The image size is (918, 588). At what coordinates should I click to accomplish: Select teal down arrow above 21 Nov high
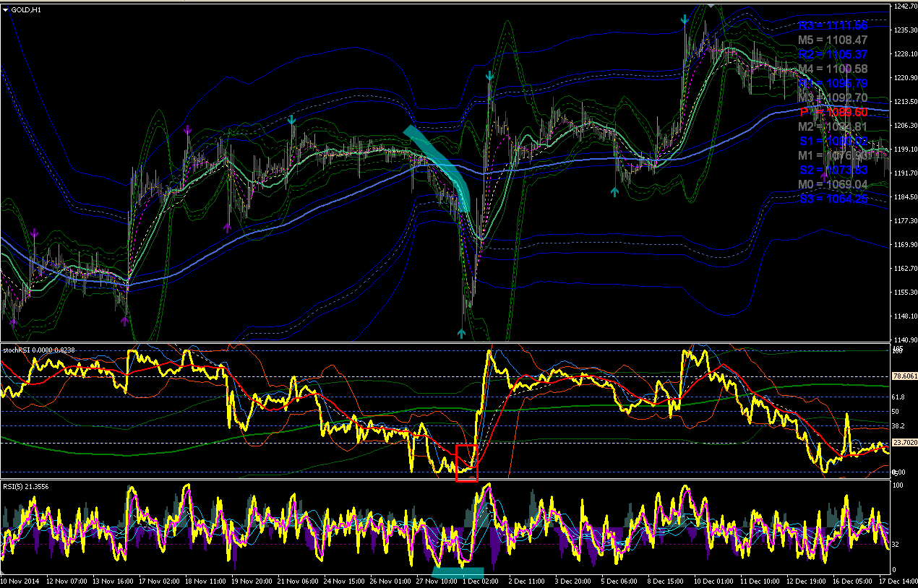[292, 120]
